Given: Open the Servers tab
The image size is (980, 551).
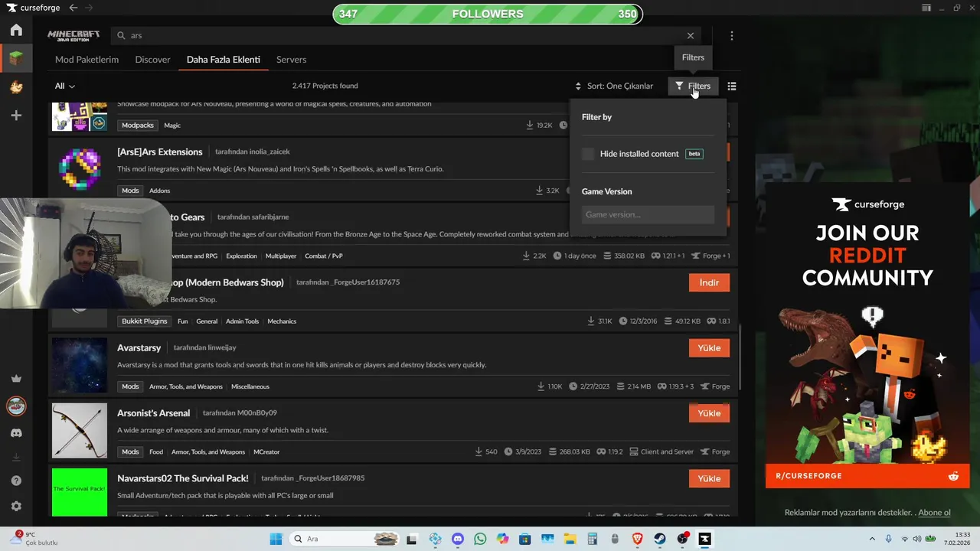Looking at the screenshot, I should 291,60.
